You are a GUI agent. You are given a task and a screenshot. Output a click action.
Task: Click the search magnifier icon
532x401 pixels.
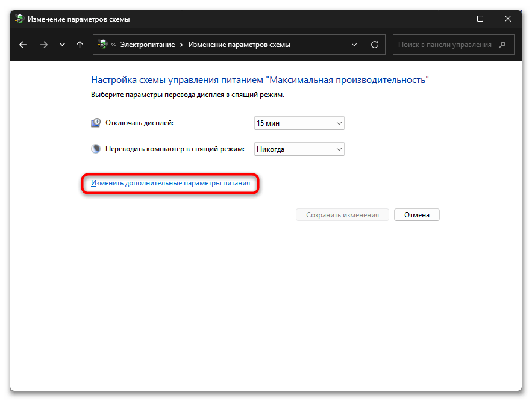pos(502,45)
